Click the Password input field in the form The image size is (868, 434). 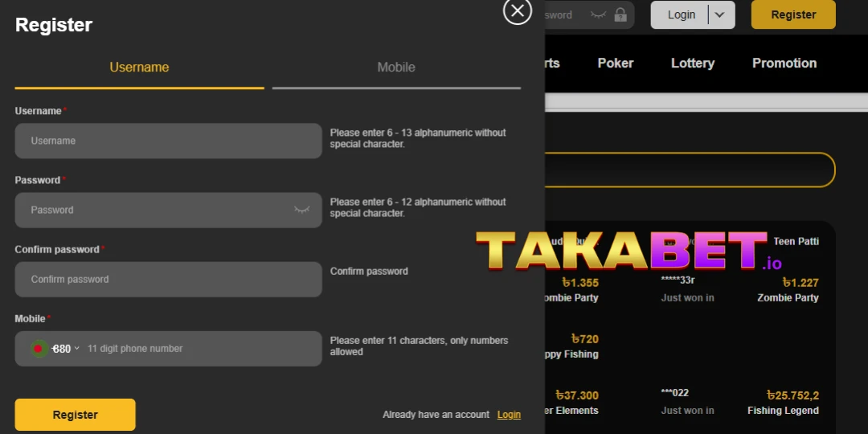tap(168, 210)
